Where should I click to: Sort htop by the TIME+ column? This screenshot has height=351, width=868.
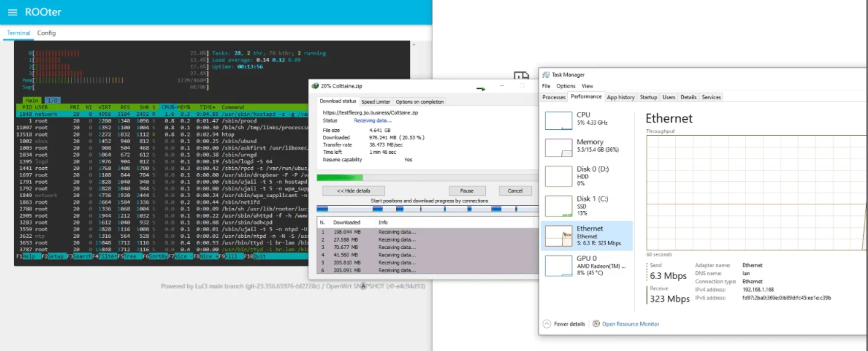tap(207, 107)
